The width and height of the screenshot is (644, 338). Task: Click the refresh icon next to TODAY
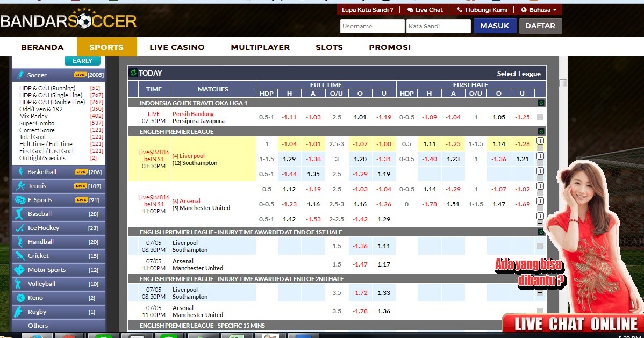(133, 73)
